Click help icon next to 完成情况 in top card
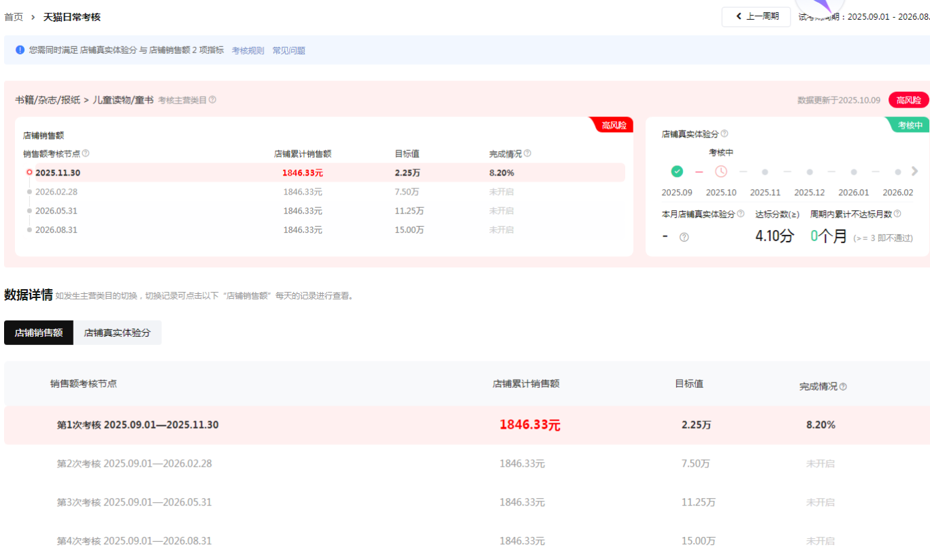 pos(527,154)
